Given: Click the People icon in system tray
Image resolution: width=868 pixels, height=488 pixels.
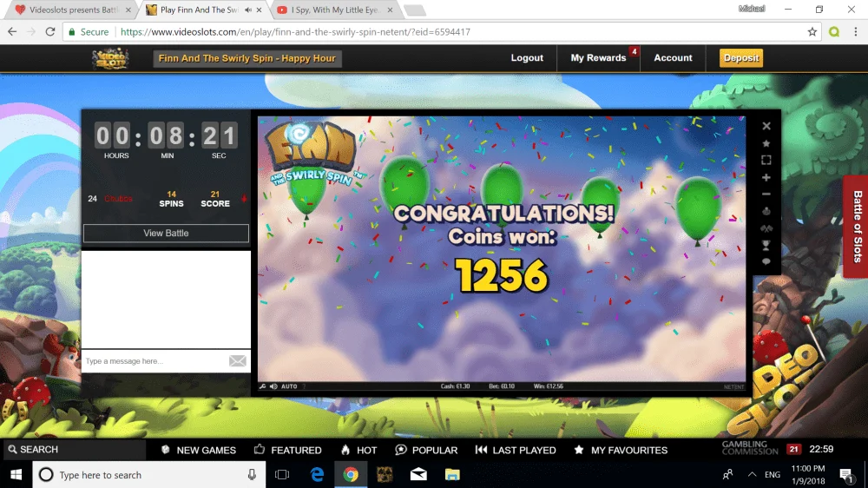Looking at the screenshot, I should 728,475.
